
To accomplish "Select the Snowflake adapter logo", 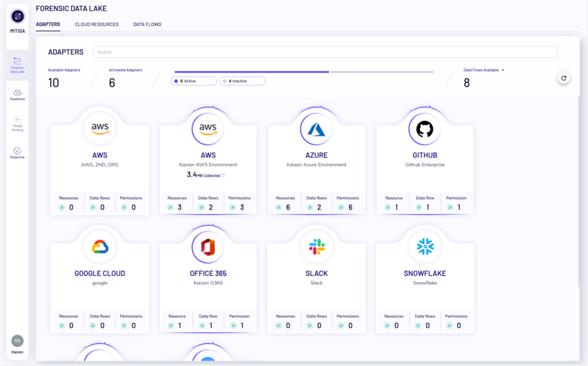I will tap(425, 247).
